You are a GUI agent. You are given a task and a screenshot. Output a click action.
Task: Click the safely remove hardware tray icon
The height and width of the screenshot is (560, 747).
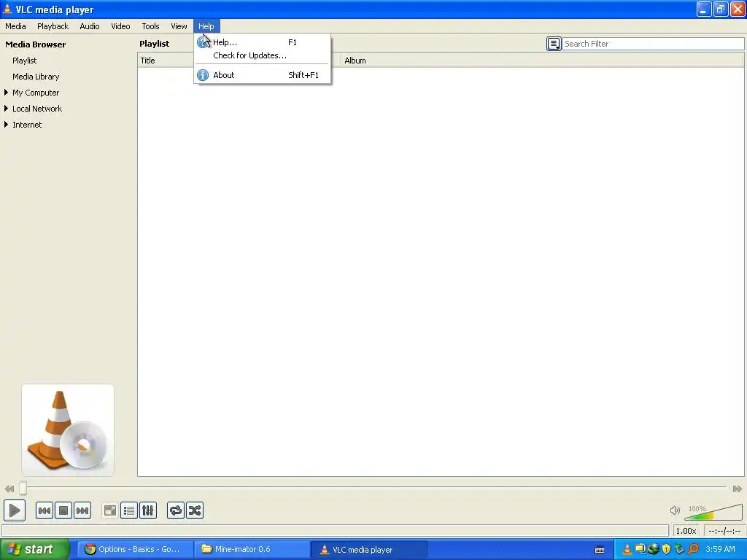pos(679,550)
